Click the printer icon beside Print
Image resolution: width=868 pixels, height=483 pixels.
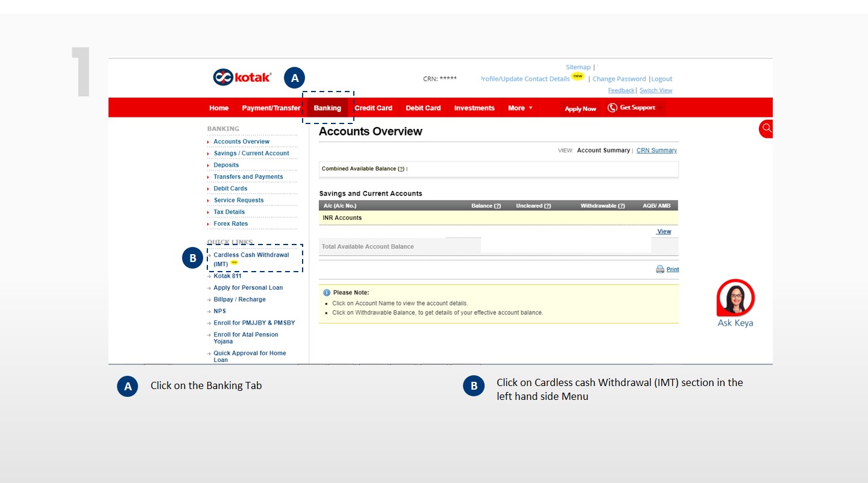click(660, 269)
